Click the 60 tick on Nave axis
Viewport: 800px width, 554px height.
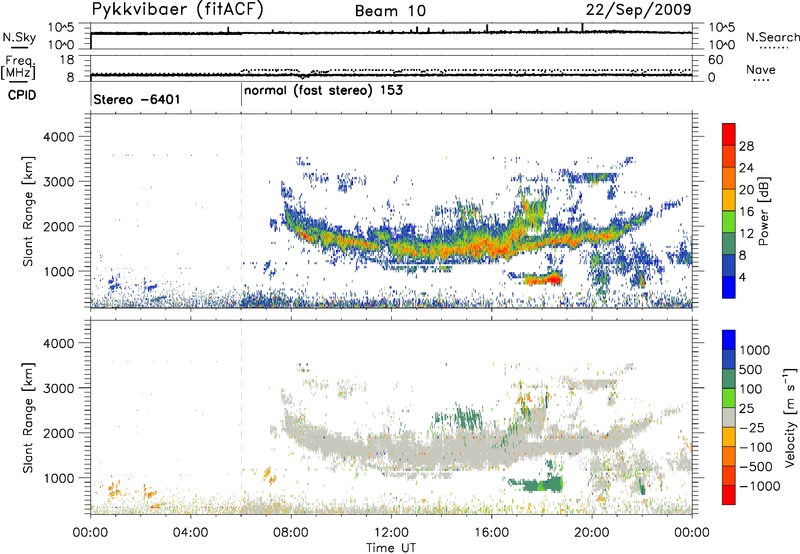[715, 60]
